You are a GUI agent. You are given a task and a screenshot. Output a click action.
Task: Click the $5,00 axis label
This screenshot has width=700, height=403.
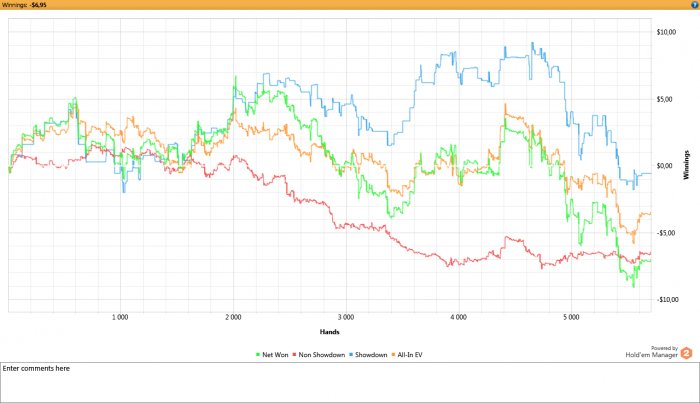664,99
